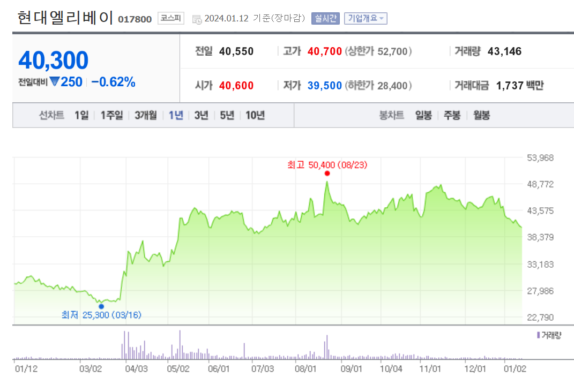Click the 거래량 legend in volume chart
574x392 pixels.
549,335
